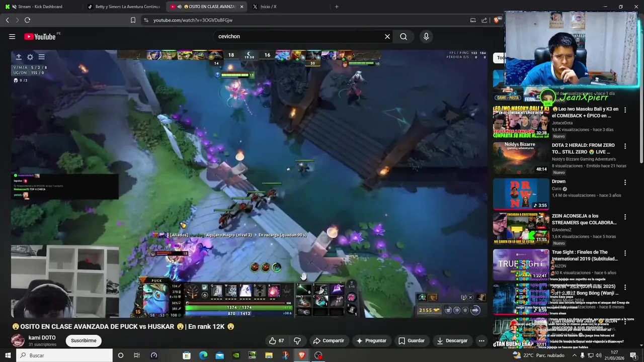
Task: Open in-game menu list icon
Action: coord(42,57)
